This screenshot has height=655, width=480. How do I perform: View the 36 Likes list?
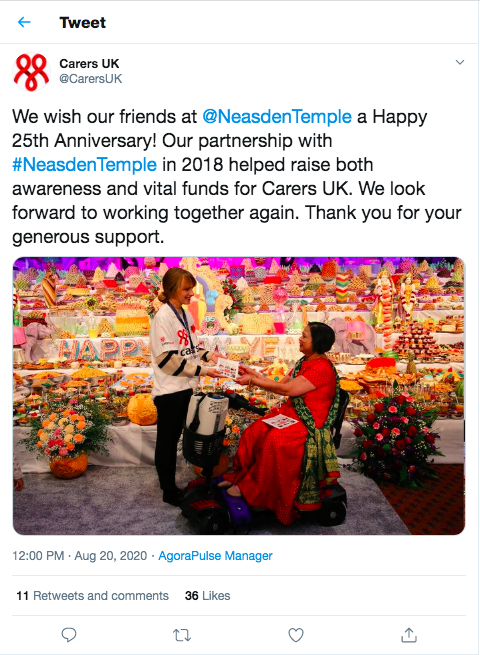(x=207, y=595)
